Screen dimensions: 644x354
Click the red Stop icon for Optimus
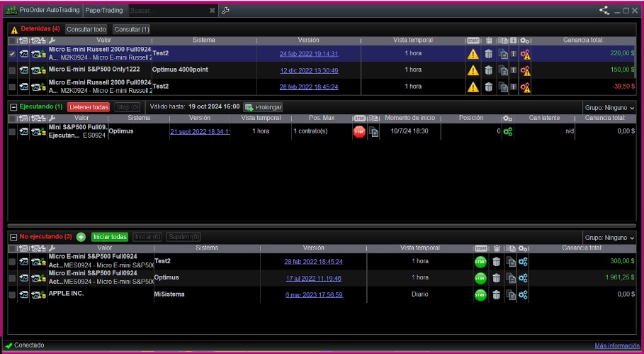(x=359, y=131)
